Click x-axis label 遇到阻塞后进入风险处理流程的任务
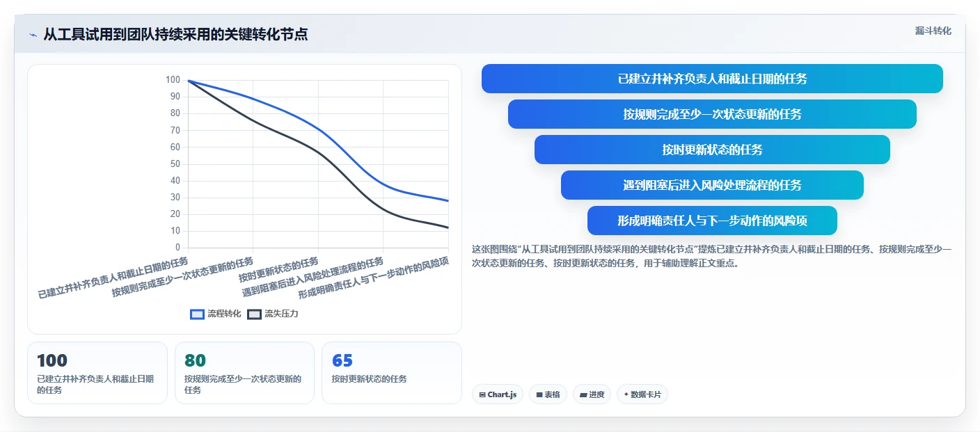Image resolution: width=980 pixels, height=432 pixels. 313,276
